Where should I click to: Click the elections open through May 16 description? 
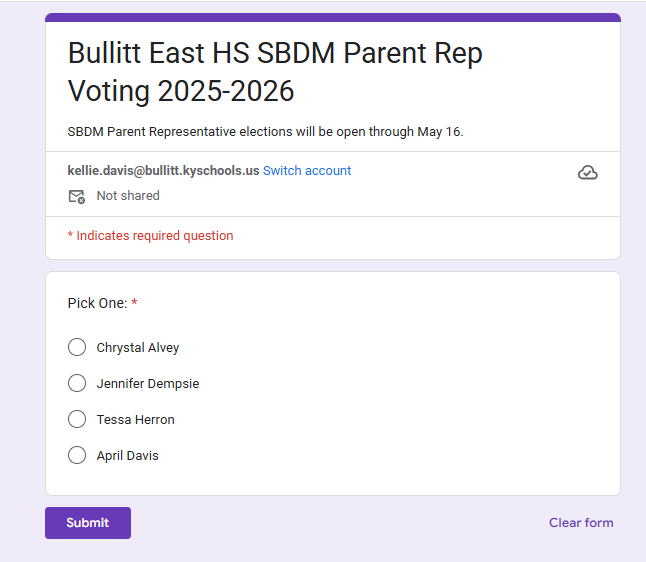265,131
